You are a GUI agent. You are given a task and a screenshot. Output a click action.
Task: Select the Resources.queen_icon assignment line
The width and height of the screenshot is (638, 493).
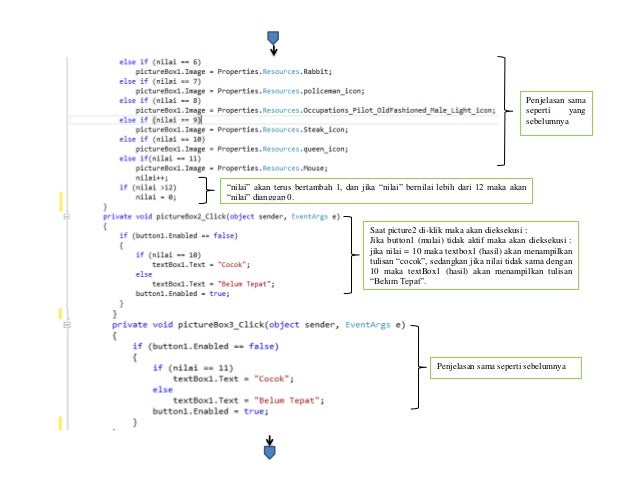coord(242,149)
